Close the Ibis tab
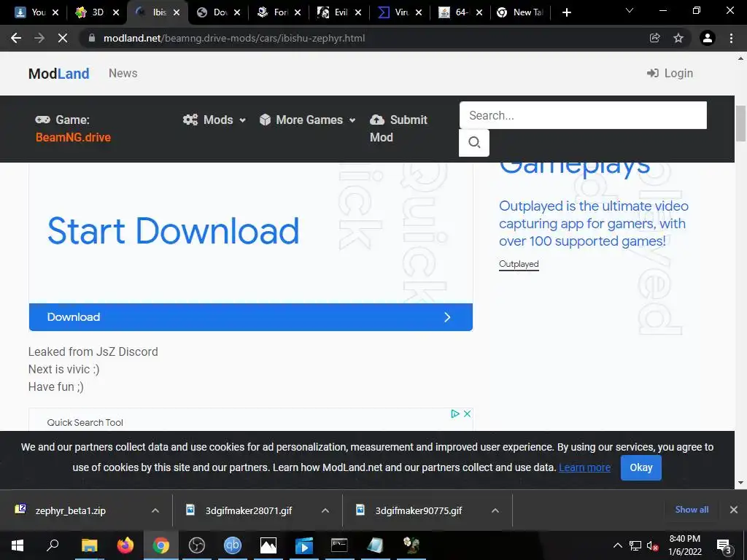747x560 pixels. [x=177, y=12]
